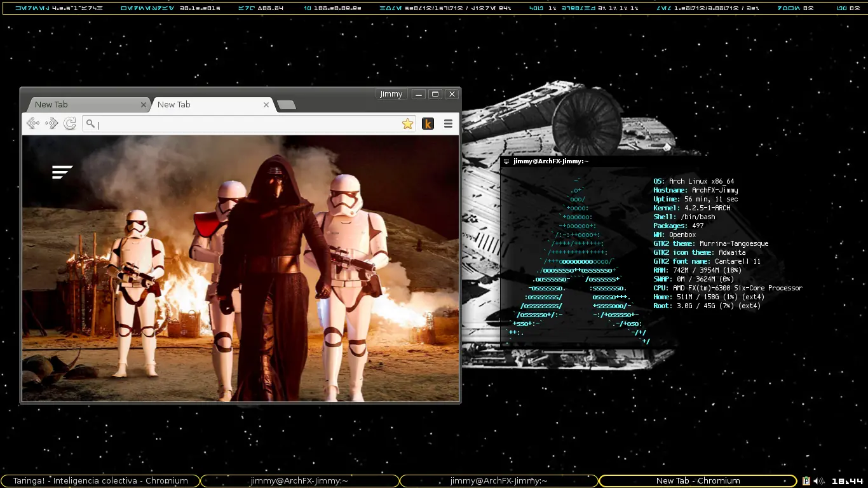Open the Jimmy profile button
Viewport: 868px width, 488px height.
(x=391, y=94)
